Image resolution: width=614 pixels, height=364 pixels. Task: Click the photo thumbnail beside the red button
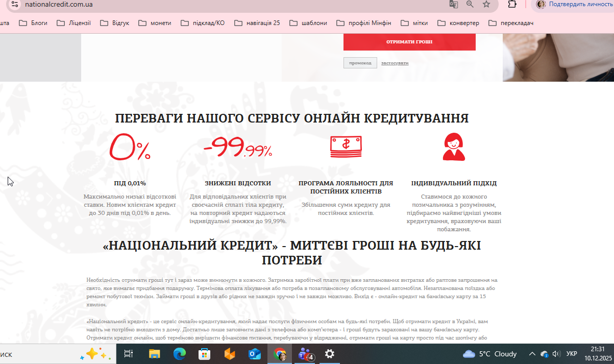[558, 58]
